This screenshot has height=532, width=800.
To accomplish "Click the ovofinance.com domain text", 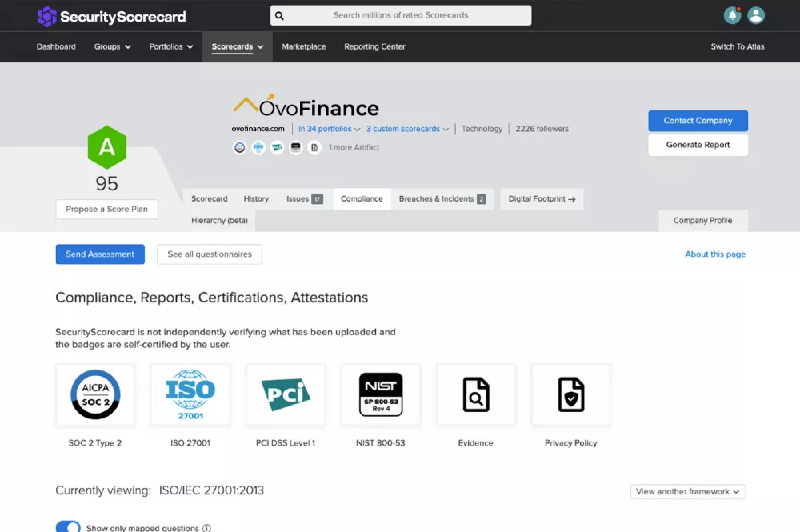I will [x=258, y=129].
